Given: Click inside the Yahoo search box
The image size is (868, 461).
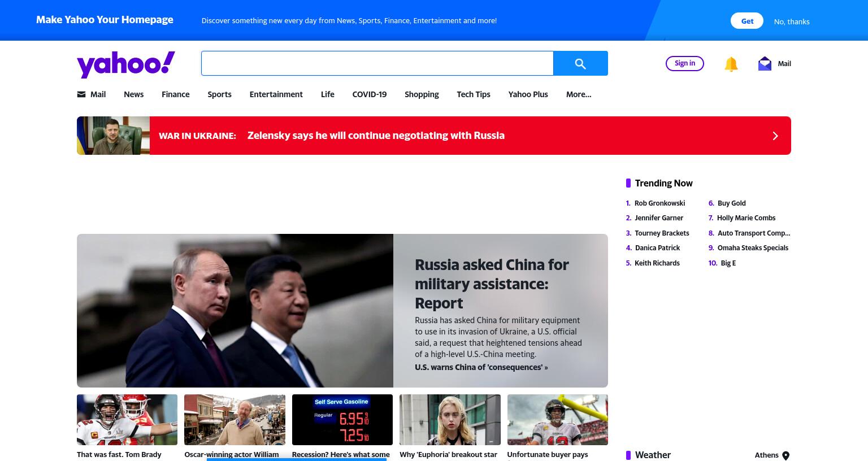Looking at the screenshot, I should [377, 63].
